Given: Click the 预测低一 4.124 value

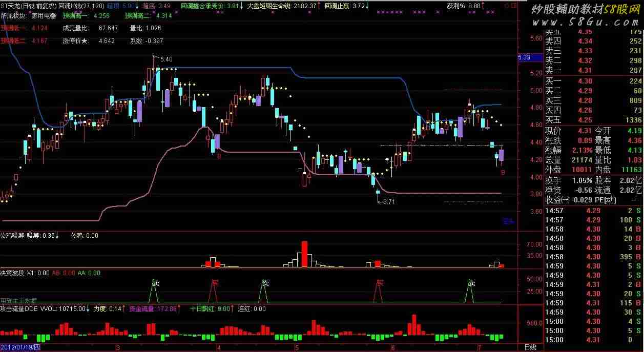Looking at the screenshot, I should click(x=24, y=28).
